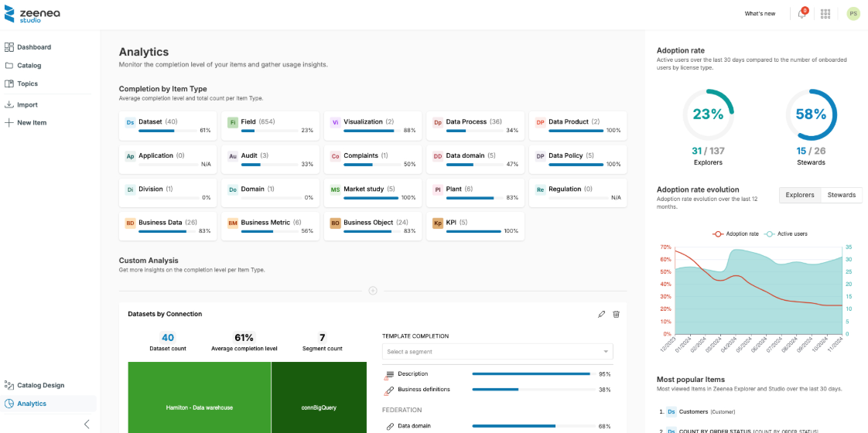Screen dimensions: 868x433
Task: Click the PS user avatar
Action: [x=853, y=13]
